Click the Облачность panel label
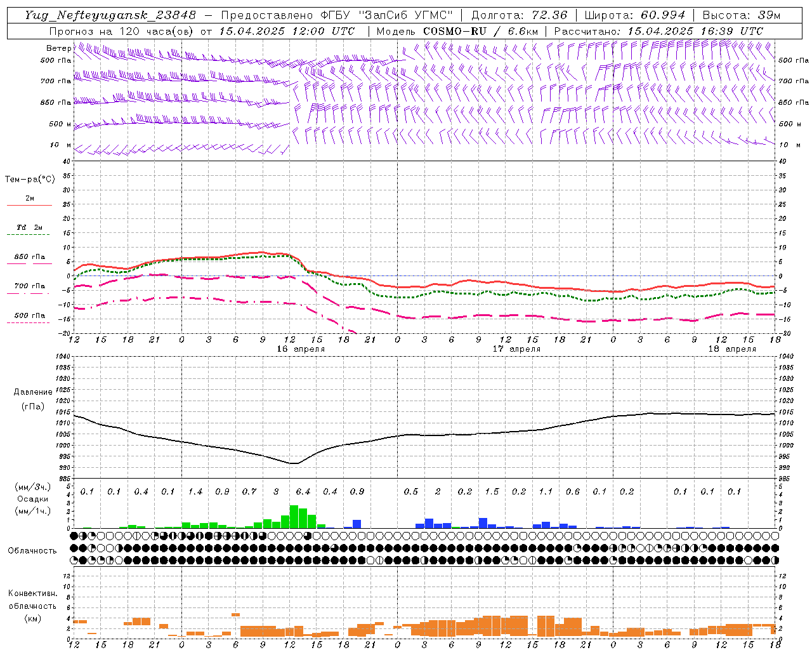The height and width of the screenshot is (650, 812). (x=32, y=551)
